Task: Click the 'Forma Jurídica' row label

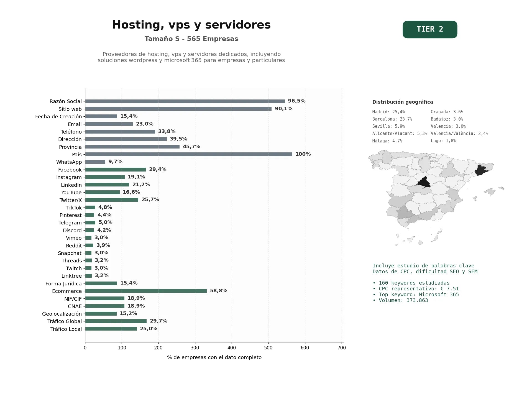Action: [x=64, y=283]
